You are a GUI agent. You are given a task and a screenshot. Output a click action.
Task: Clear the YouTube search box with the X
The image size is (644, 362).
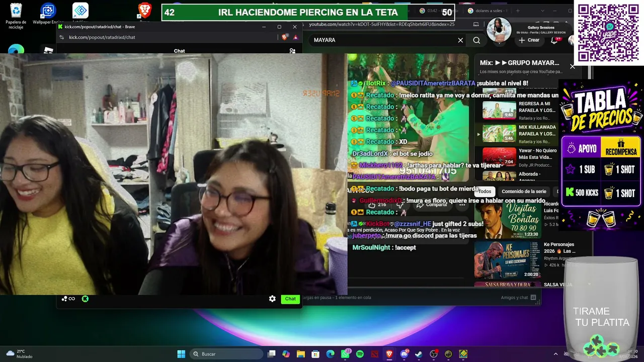(460, 40)
